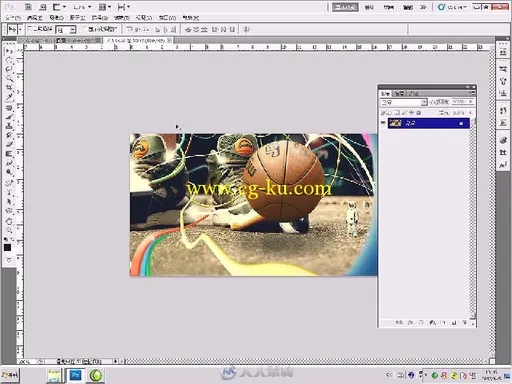Open the Move tool preset picker dropdown
This screenshot has height=384, width=512.
pos(20,29)
